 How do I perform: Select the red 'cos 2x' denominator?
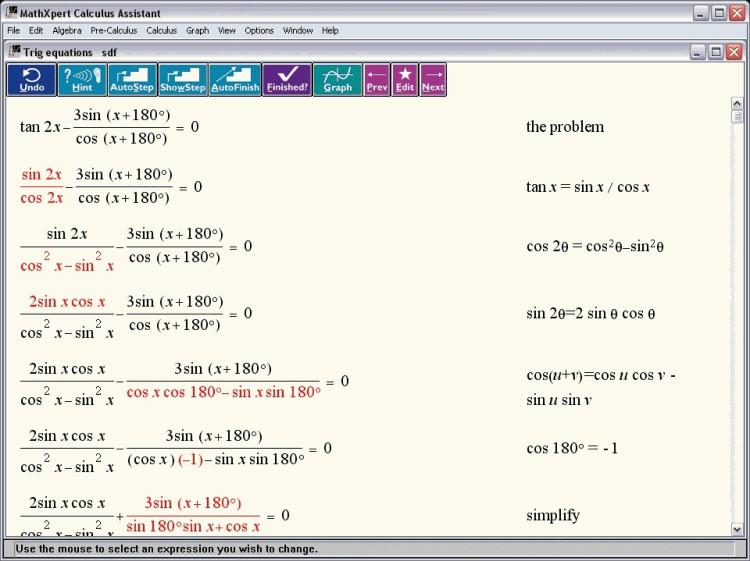pos(42,198)
